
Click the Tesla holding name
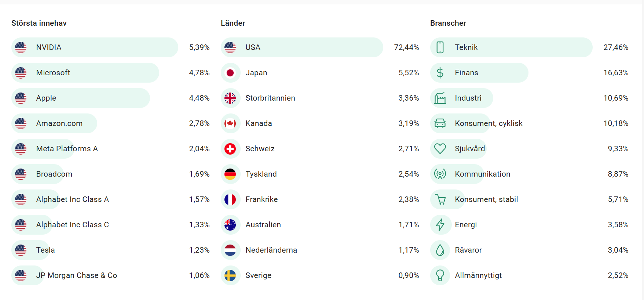pyautogui.click(x=45, y=250)
